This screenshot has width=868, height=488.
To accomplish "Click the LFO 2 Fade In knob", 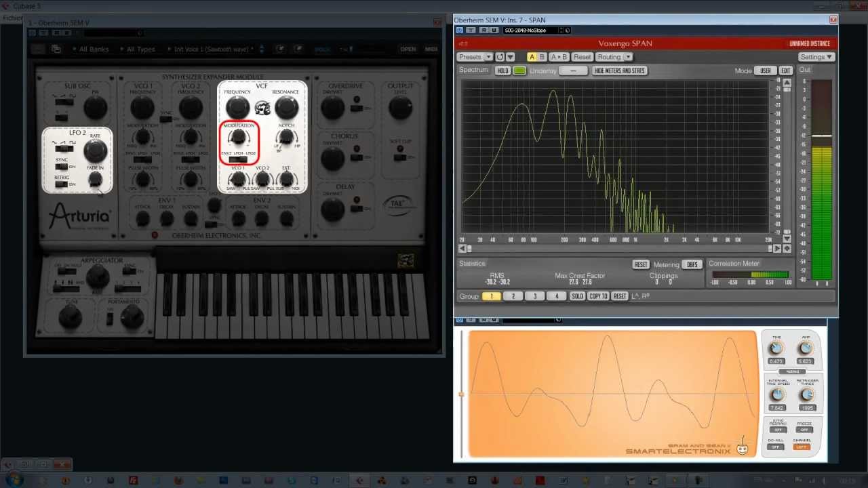I will coord(95,180).
